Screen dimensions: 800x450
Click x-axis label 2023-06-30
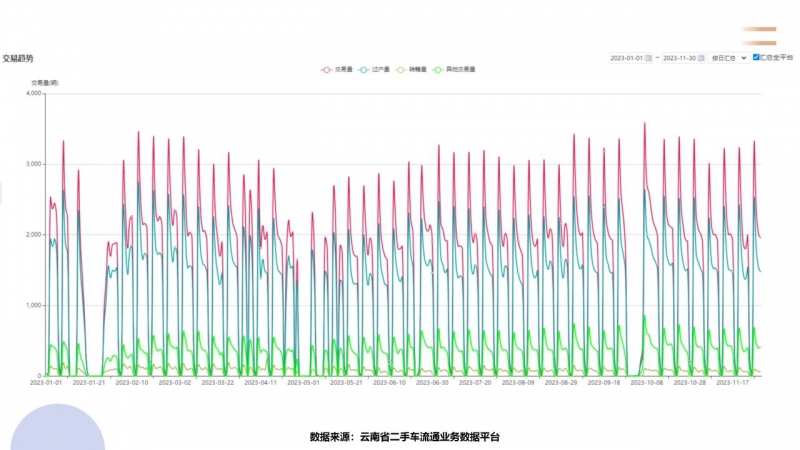pyautogui.click(x=432, y=383)
